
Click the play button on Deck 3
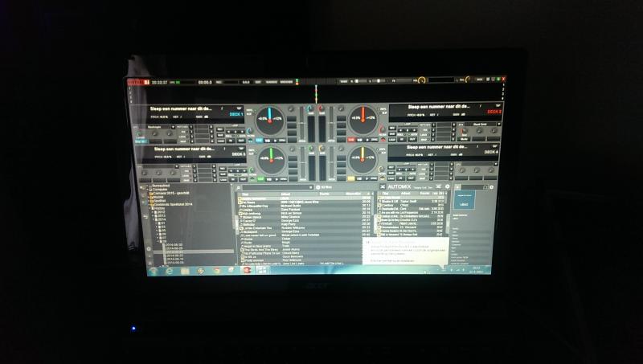coord(276,179)
